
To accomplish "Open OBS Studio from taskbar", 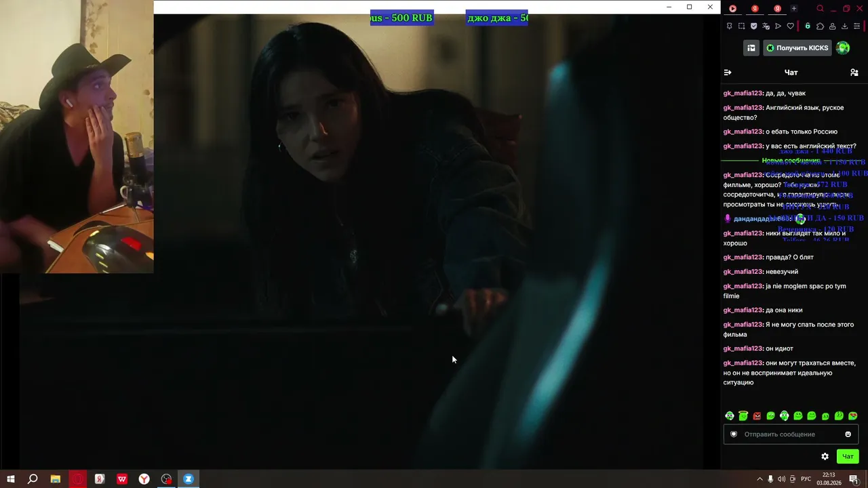I will click(167, 479).
